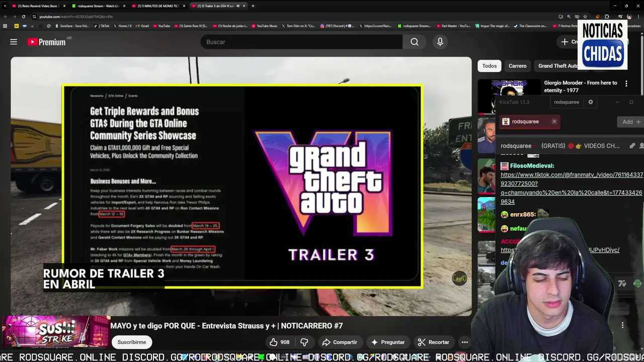
Task: Open the TikTok bookmark
Action: coord(102,26)
